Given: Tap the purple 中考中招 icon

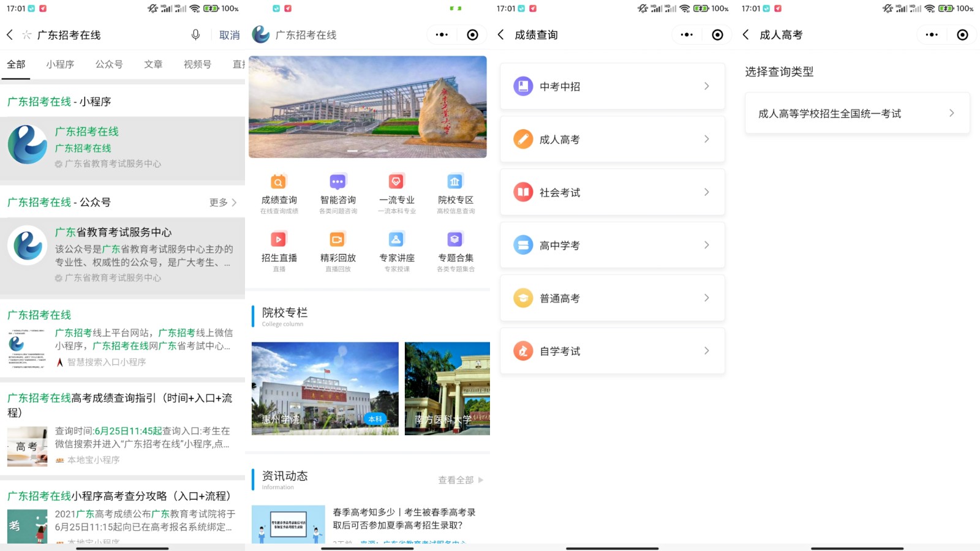Looking at the screenshot, I should click(x=523, y=86).
